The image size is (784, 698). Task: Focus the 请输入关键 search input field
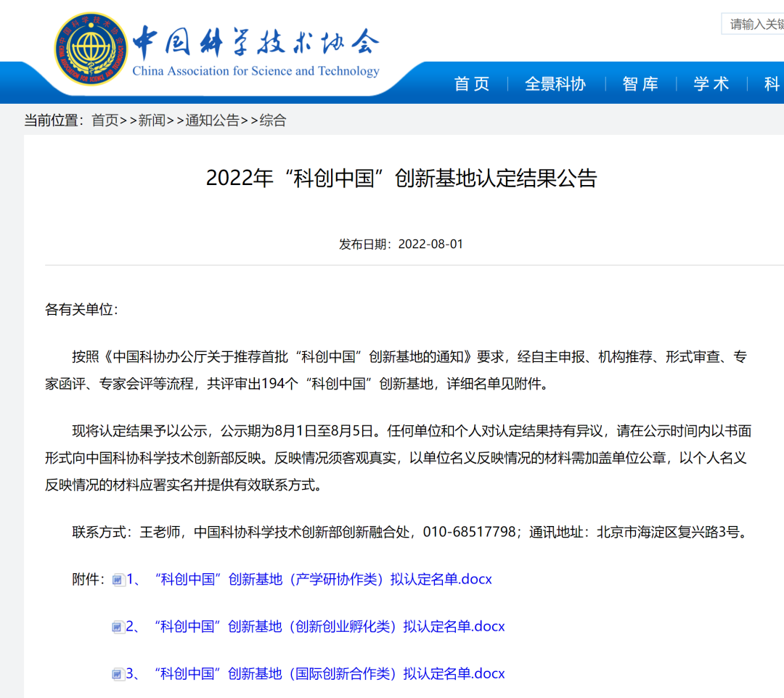(753, 24)
